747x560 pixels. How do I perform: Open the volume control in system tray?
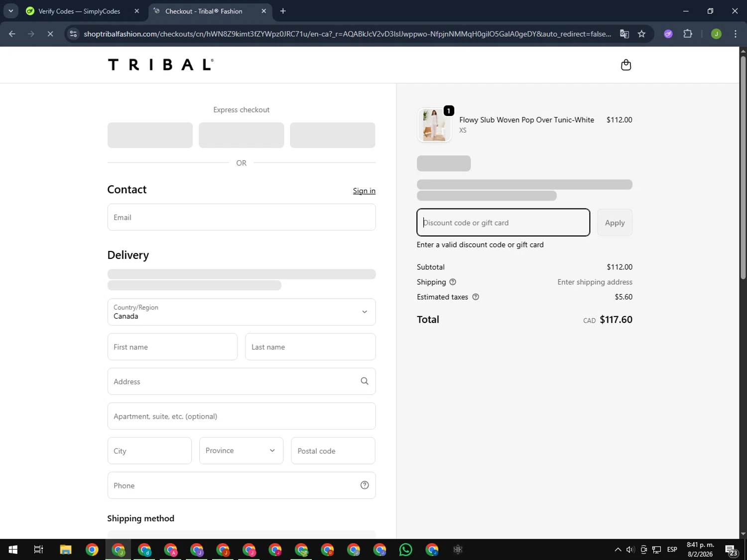coord(630,550)
